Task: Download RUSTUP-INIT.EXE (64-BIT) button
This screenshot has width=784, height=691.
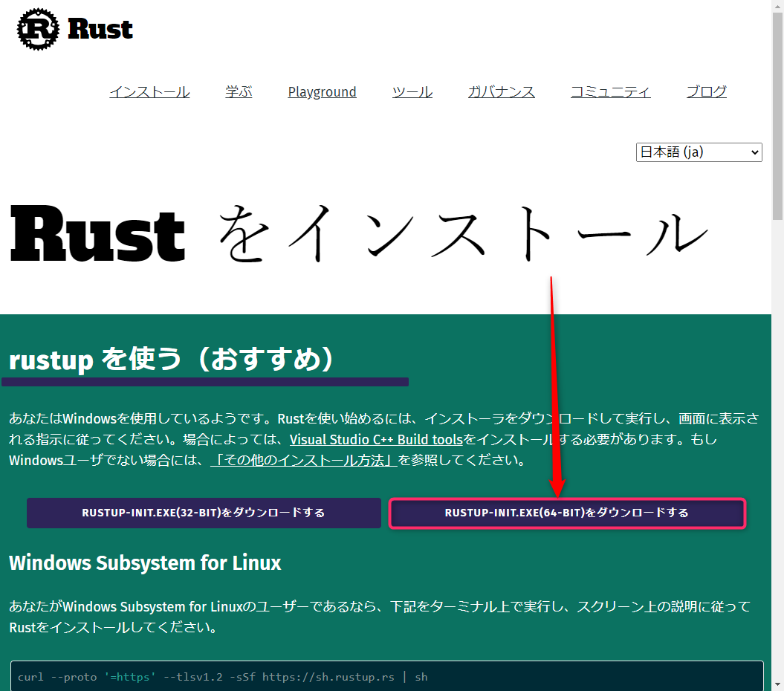Action: (567, 513)
